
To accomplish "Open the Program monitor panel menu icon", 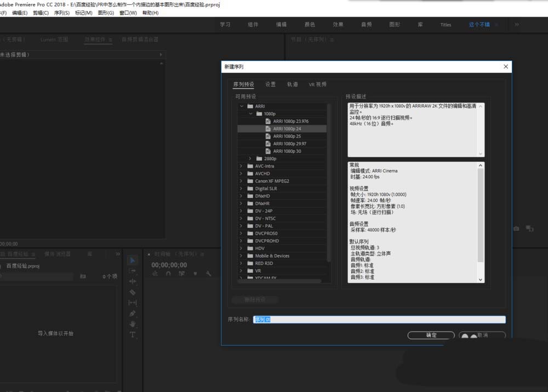I will pyautogui.click(x=332, y=40).
